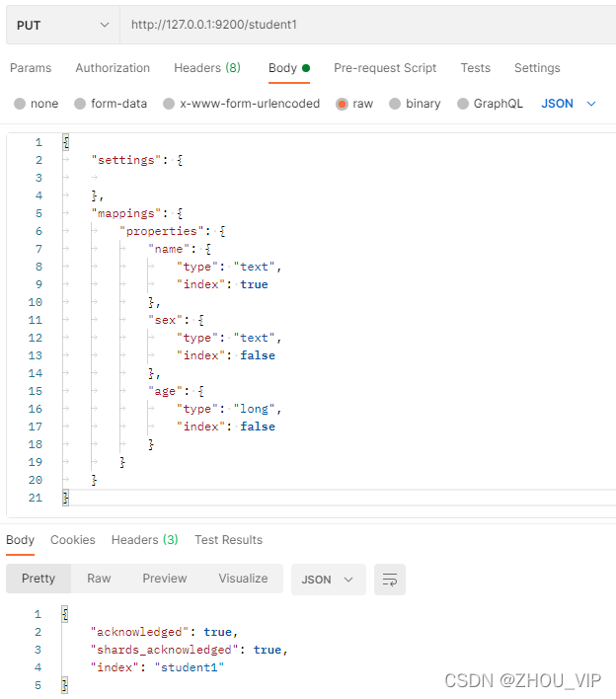Click the closing brace on line 21

65,498
